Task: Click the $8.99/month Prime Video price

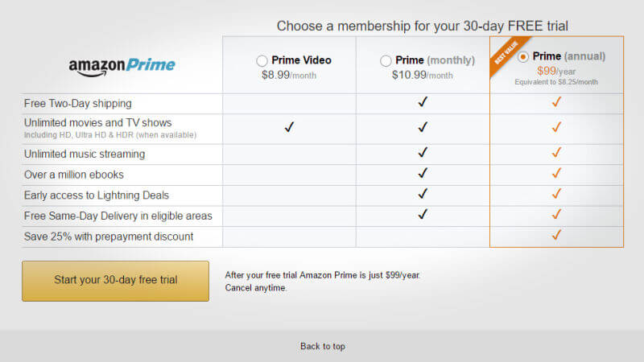Action: click(289, 74)
